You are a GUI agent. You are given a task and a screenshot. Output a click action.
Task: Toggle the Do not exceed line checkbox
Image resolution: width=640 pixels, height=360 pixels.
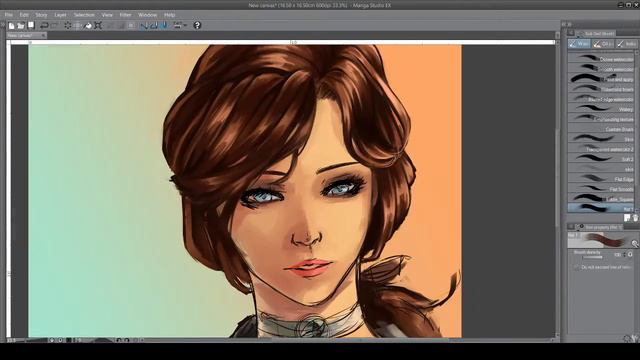576,267
